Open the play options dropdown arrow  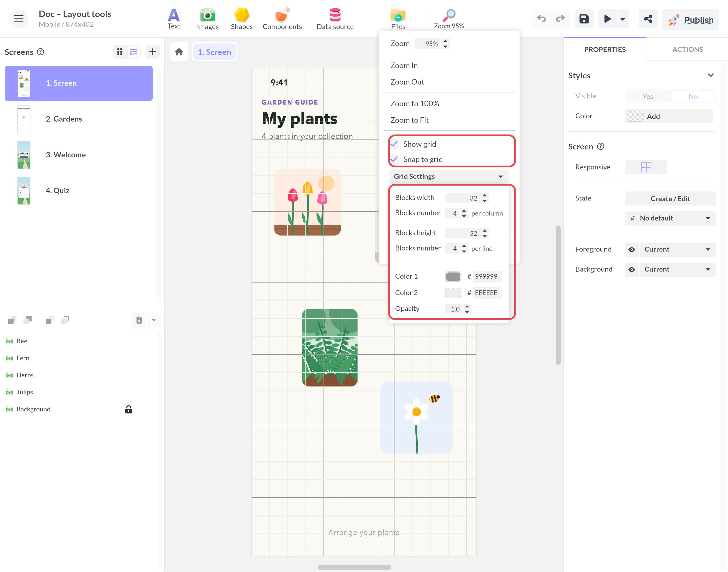point(623,19)
